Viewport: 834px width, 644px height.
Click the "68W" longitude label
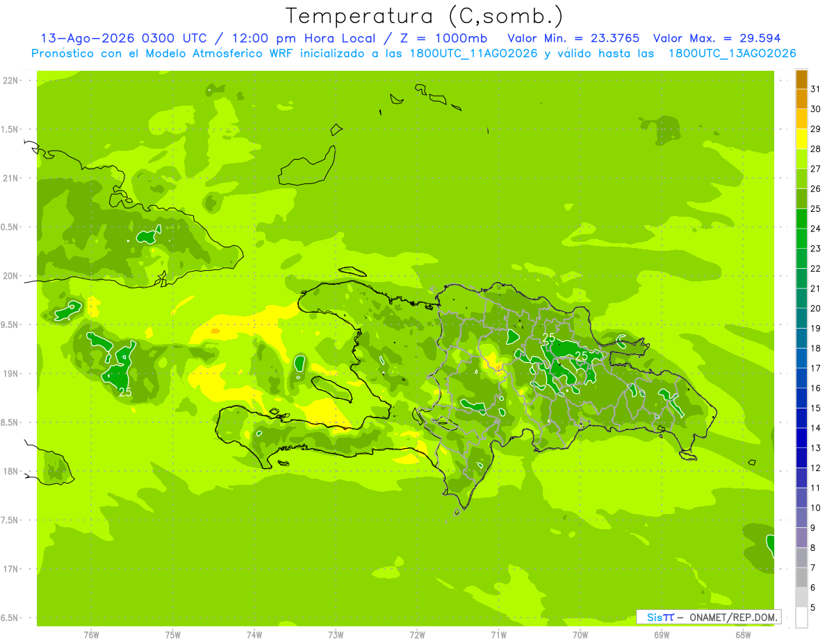pyautogui.click(x=743, y=635)
